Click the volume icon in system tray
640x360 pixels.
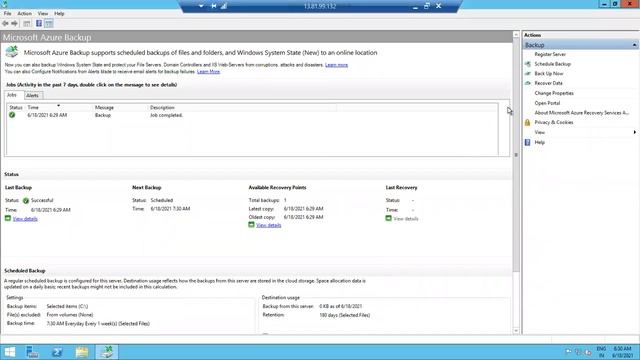(x=588, y=352)
